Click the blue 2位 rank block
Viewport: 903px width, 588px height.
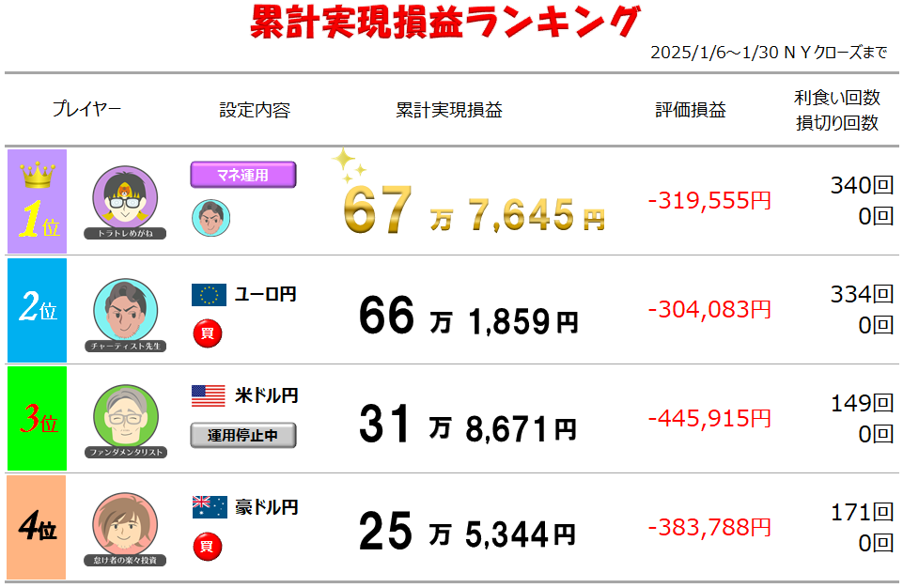[38, 311]
